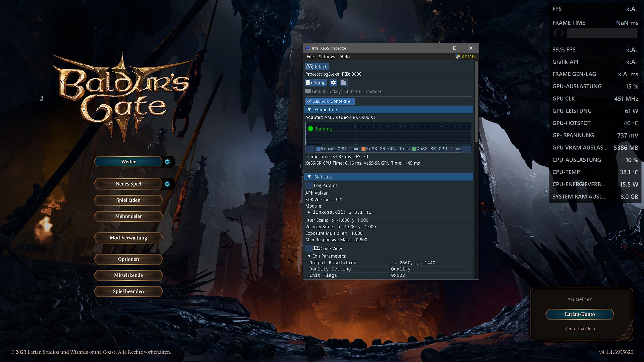Toggle the XeSS-SR Context #1 checkbox
Screen dimensions: 644x362
point(309,101)
